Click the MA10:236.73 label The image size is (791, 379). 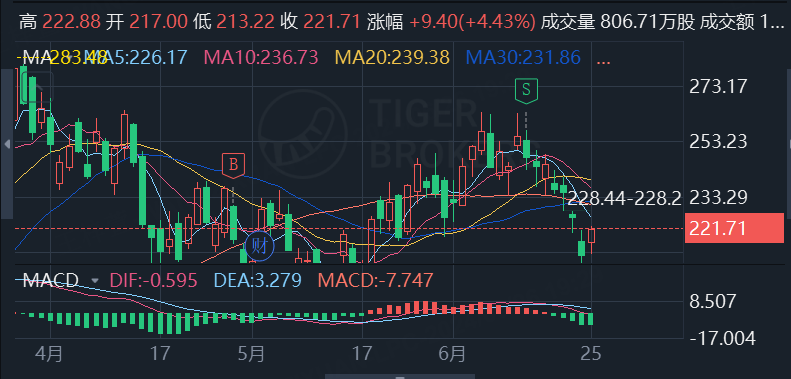pyautogui.click(x=261, y=58)
